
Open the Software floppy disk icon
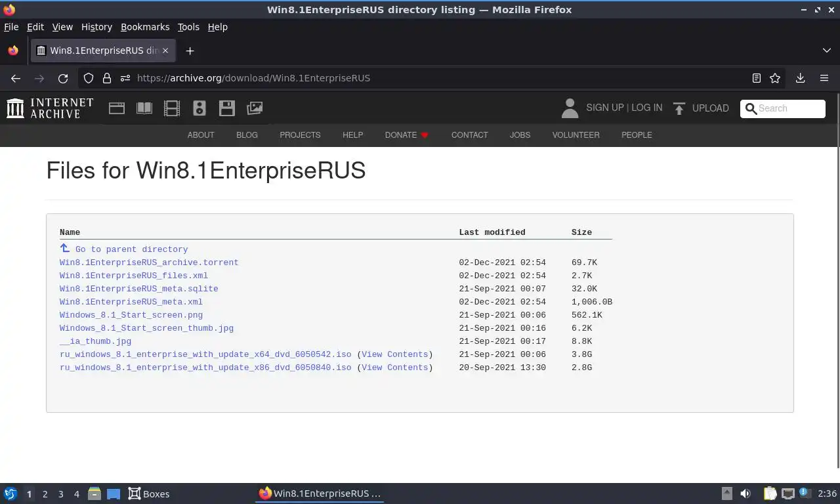coord(227,108)
